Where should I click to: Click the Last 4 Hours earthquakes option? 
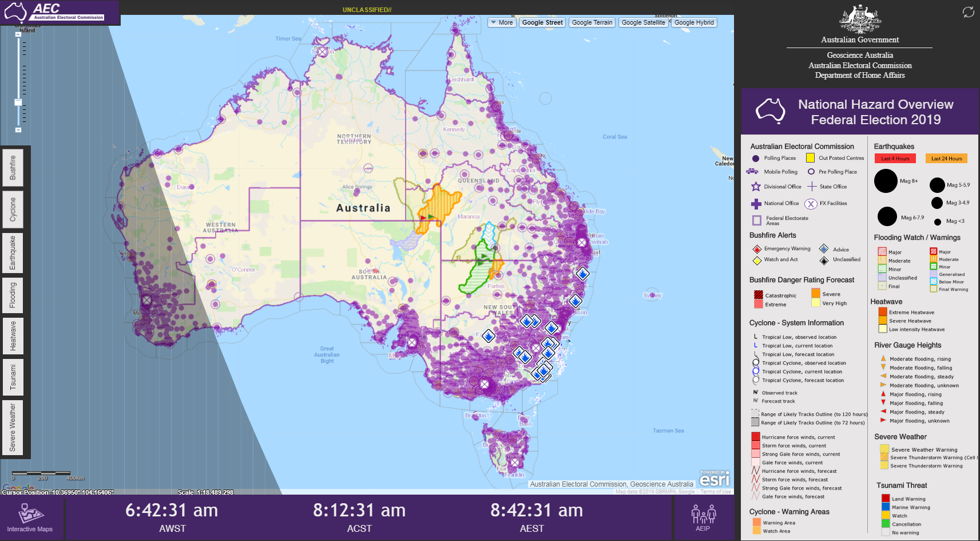[895, 158]
